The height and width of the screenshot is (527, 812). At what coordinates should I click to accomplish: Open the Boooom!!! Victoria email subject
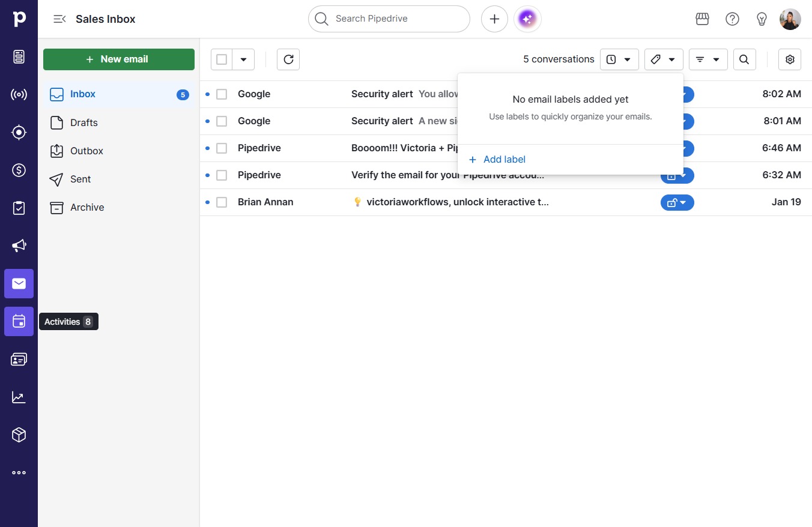pos(405,148)
